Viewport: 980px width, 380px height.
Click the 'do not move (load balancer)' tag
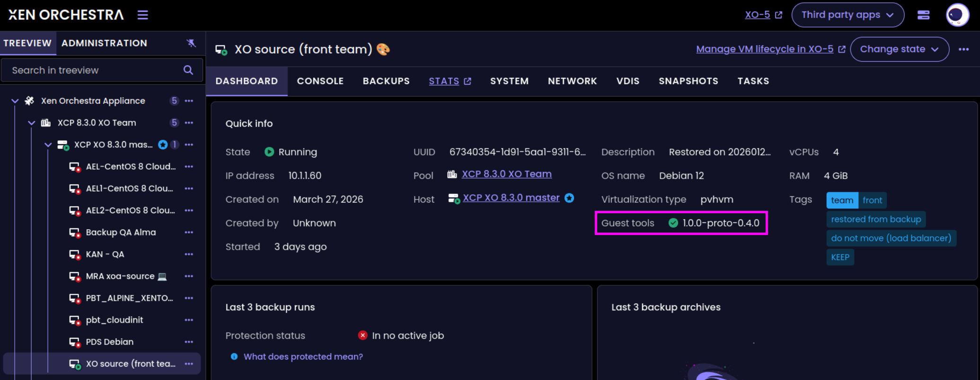891,238
